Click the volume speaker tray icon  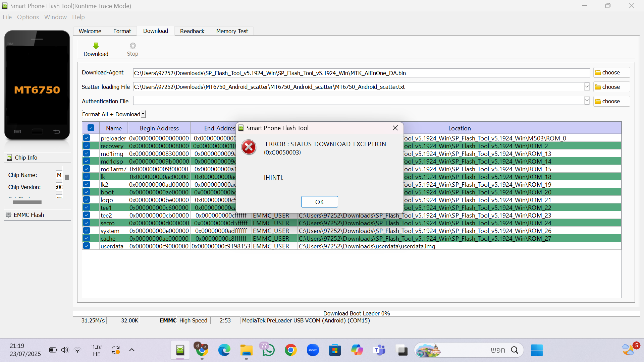(65, 350)
